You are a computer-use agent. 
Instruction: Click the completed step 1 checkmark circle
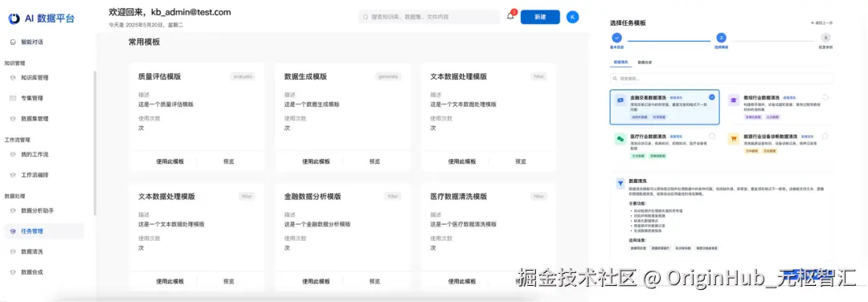[x=616, y=39]
